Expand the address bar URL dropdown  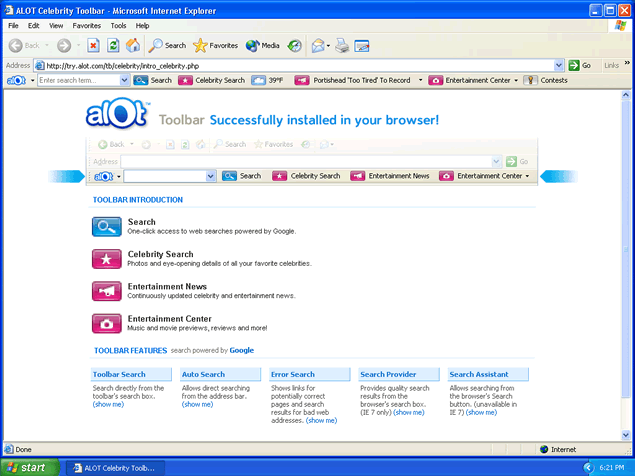(559, 65)
